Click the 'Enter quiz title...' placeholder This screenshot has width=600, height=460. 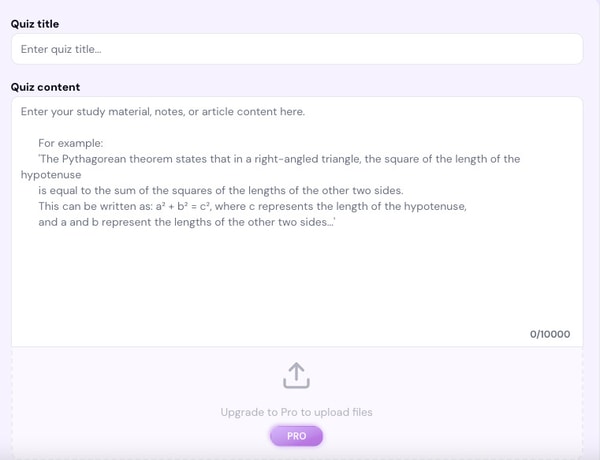[x=61, y=49]
